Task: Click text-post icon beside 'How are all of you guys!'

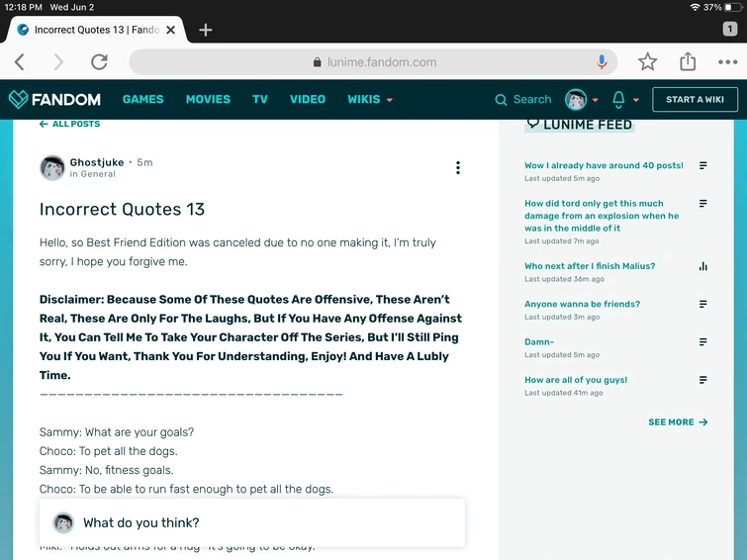Action: point(702,380)
